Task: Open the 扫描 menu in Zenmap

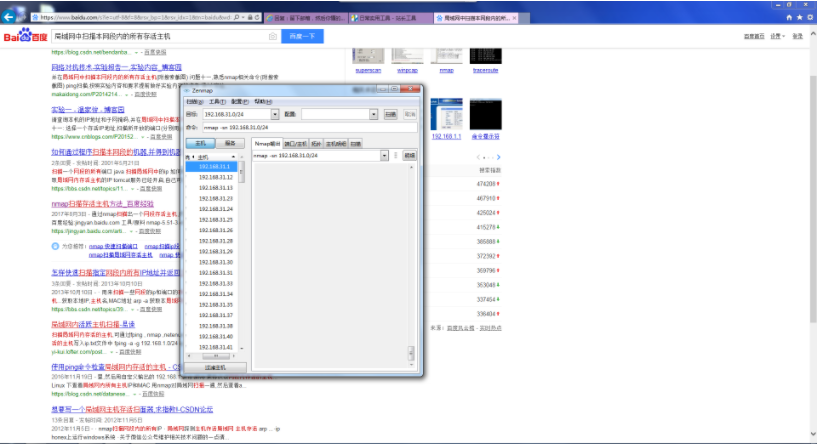Action: [195, 102]
